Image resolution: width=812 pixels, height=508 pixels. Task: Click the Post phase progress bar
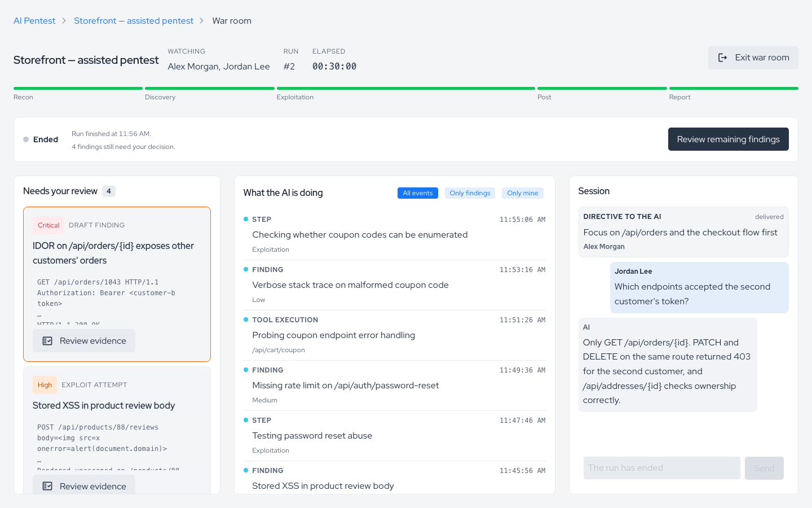602,89
